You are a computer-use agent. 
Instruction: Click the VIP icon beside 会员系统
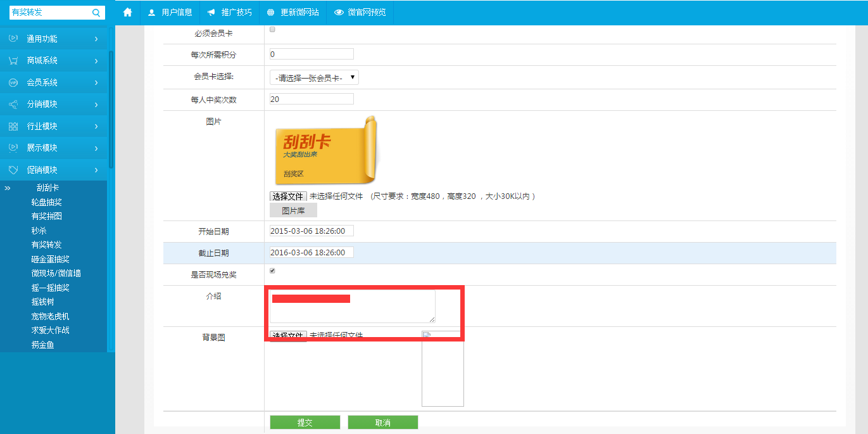coord(13,82)
